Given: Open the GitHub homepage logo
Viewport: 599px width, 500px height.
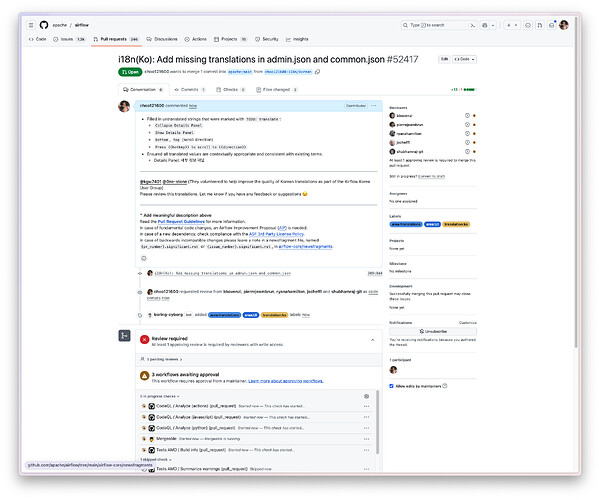Looking at the screenshot, I should tap(44, 25).
